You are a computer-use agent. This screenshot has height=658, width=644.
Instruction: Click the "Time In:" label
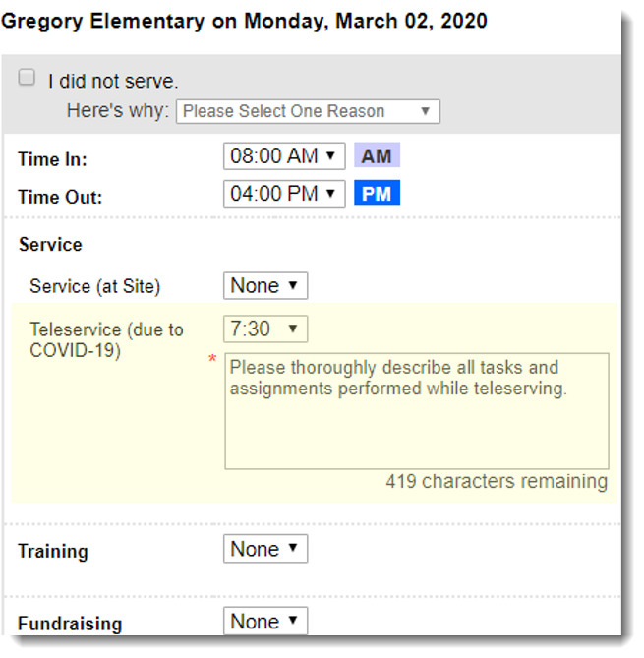point(52,159)
